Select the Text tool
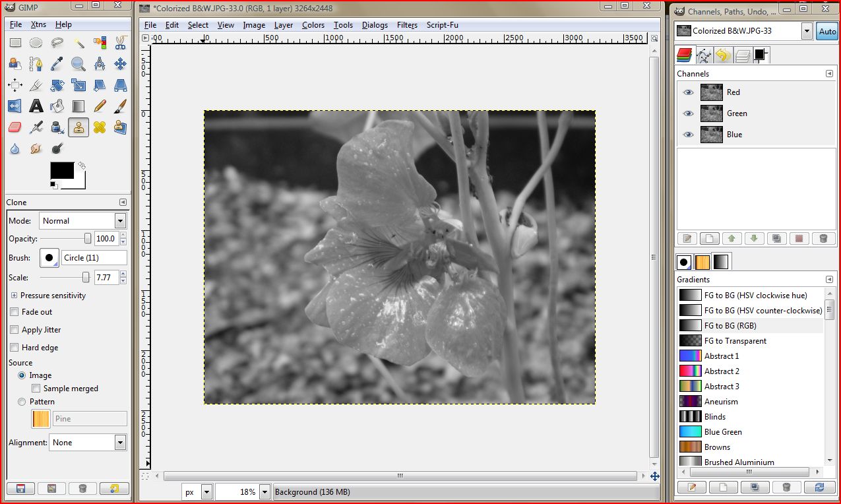841x504 pixels. [x=36, y=106]
